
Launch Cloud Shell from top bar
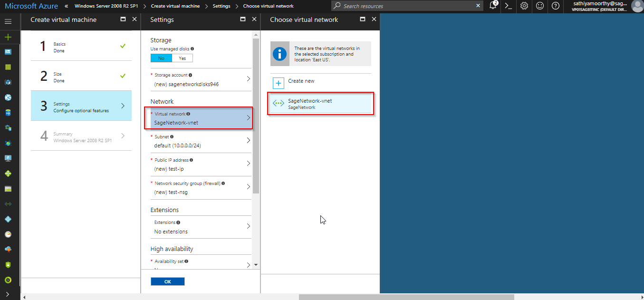tap(508, 6)
